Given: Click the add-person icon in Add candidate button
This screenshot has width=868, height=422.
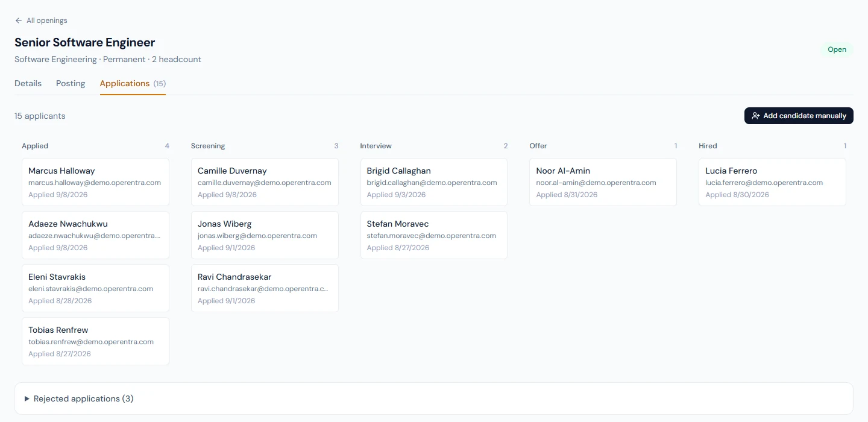Looking at the screenshot, I should (756, 116).
